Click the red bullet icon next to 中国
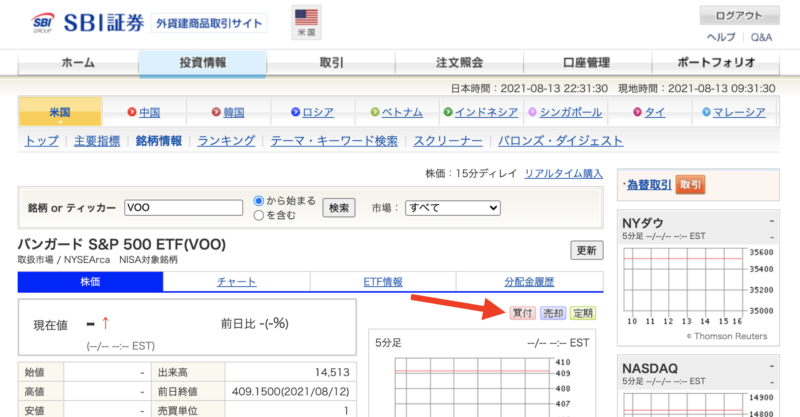800x417 pixels. coord(132,112)
